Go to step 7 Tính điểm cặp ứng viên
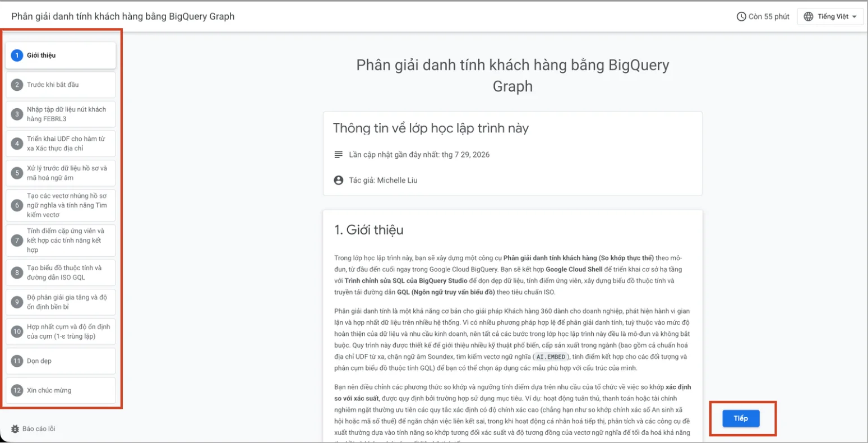This screenshot has width=868, height=443. [61, 240]
